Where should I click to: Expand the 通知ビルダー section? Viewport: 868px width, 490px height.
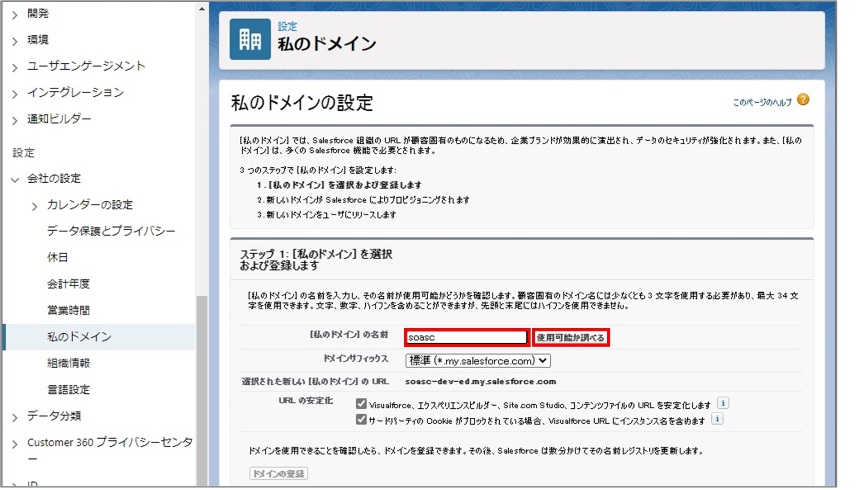(15, 120)
